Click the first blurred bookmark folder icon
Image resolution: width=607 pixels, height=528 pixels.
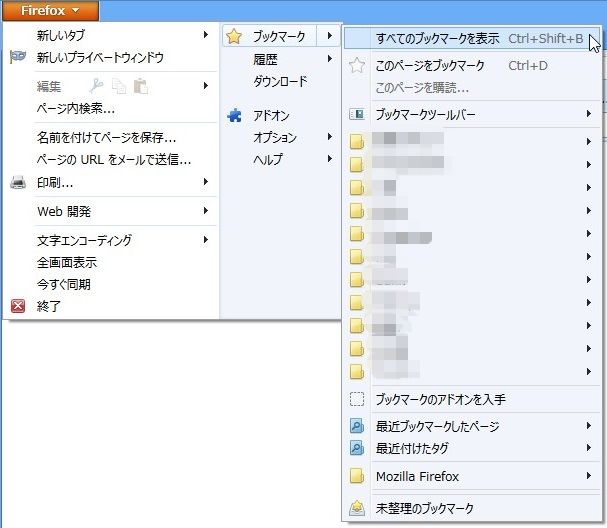(357, 142)
